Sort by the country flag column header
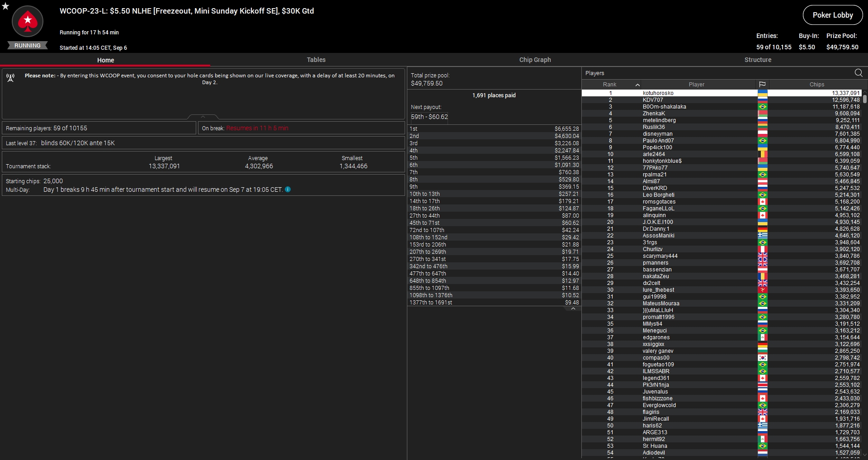Screen dimensions: 868x460 762,85
